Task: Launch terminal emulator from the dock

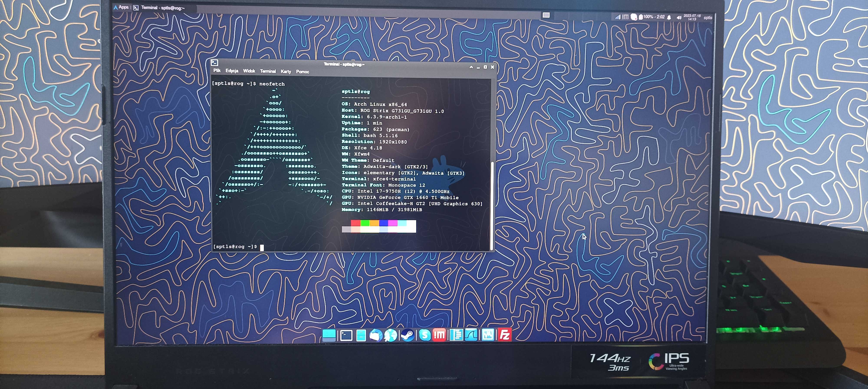Action: click(x=346, y=335)
